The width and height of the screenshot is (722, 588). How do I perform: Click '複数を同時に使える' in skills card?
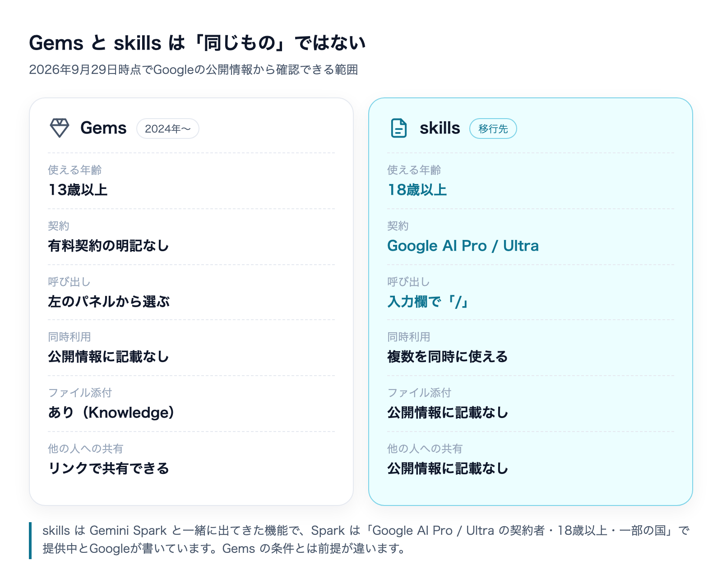click(448, 357)
